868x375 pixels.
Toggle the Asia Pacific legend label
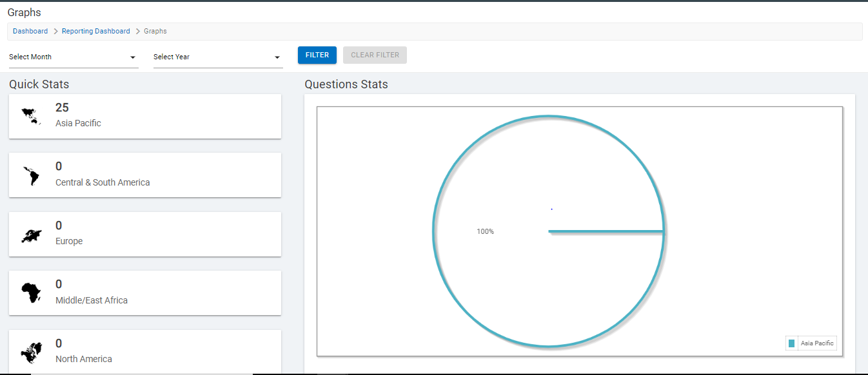tap(817, 343)
